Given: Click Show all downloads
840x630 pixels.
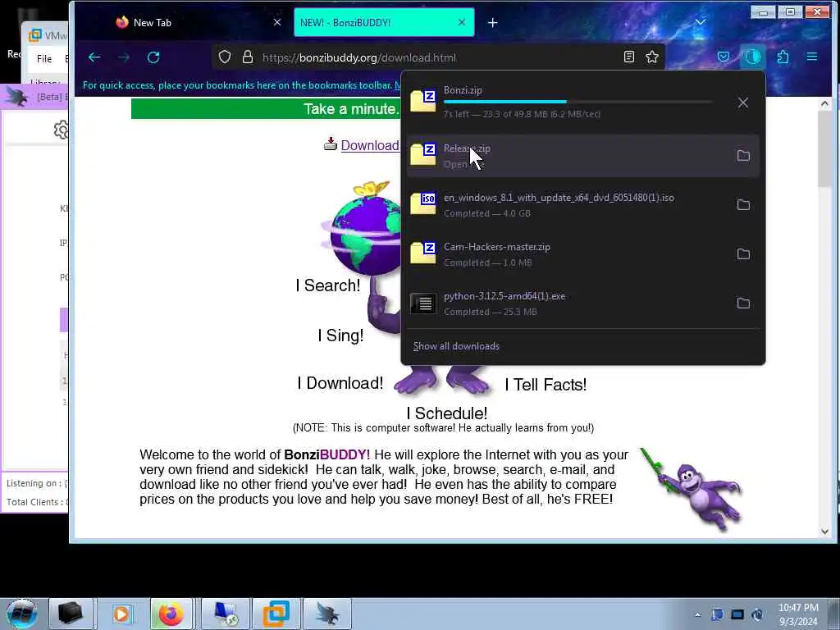Looking at the screenshot, I should (456, 346).
